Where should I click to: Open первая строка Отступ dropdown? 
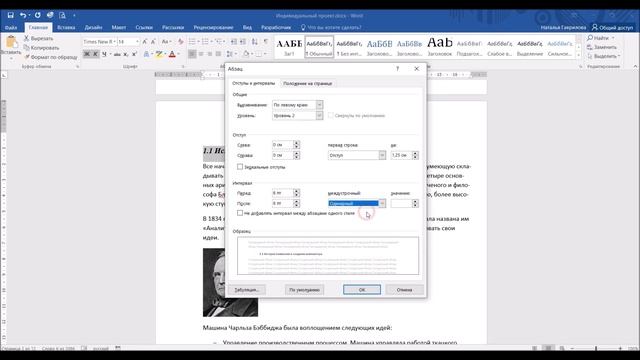tap(382, 155)
